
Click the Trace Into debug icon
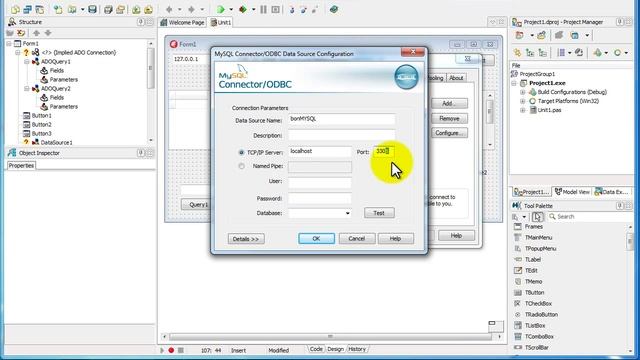292,9
